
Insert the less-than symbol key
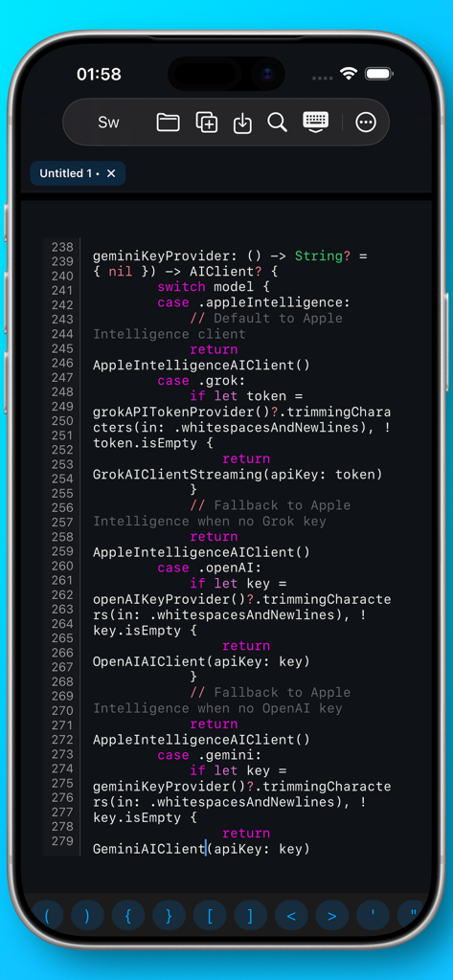coord(291,916)
